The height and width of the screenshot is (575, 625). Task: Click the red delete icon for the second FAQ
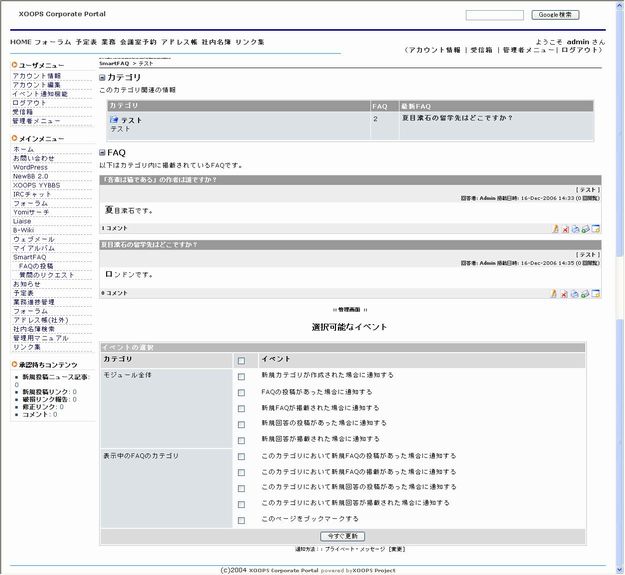pyautogui.click(x=564, y=294)
